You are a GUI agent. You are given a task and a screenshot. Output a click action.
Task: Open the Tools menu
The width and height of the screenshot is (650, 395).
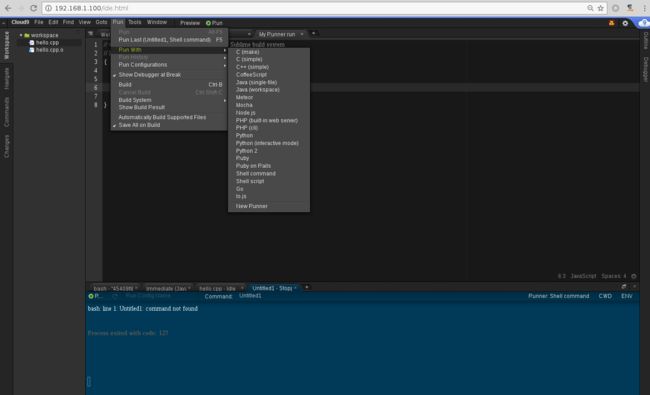(x=134, y=22)
